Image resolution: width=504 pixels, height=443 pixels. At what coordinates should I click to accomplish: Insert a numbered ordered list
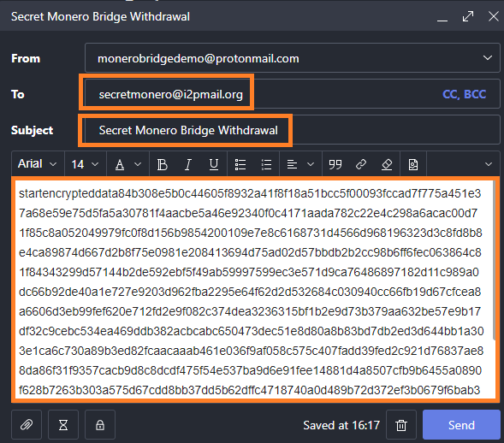(x=266, y=164)
